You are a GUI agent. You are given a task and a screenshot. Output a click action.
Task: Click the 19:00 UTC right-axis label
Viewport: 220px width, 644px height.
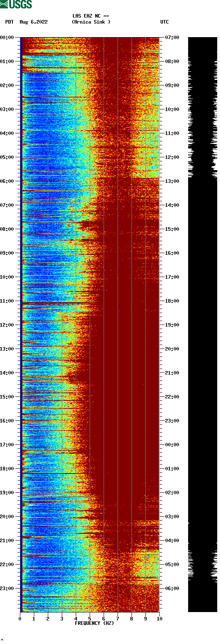tap(172, 325)
